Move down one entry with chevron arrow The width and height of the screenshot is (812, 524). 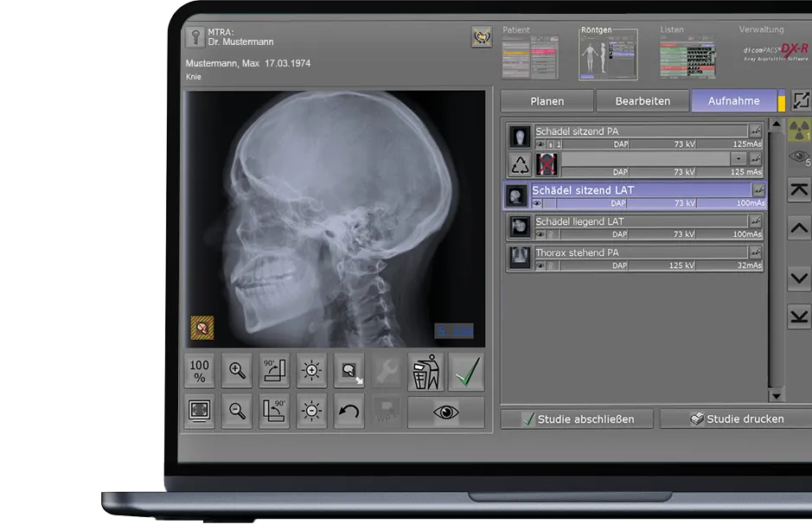799,278
